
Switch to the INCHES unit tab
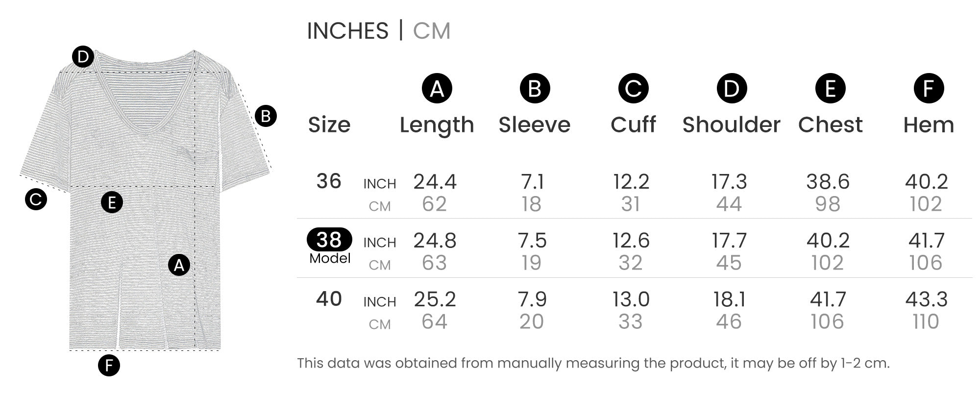(x=347, y=31)
